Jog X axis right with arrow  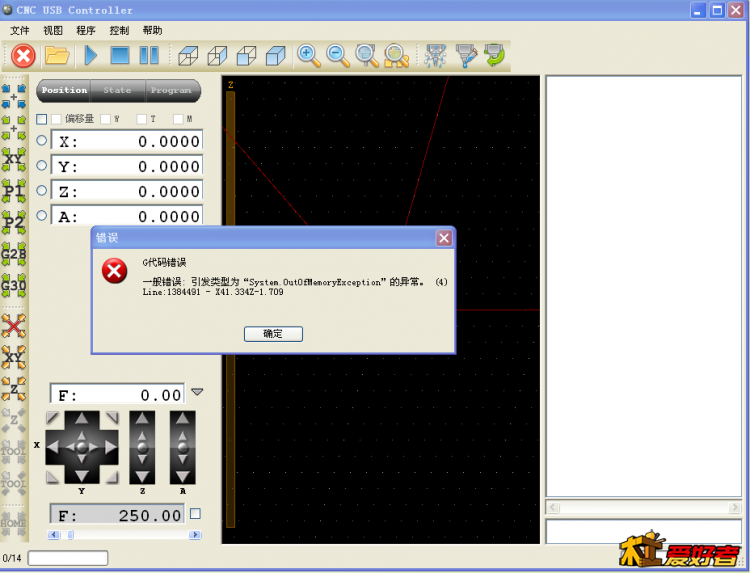[x=111, y=447]
